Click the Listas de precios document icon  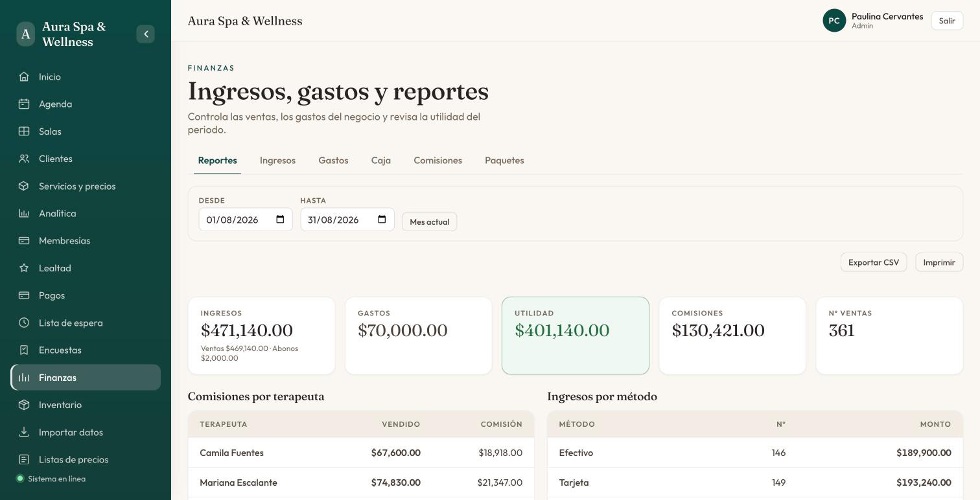(24, 459)
